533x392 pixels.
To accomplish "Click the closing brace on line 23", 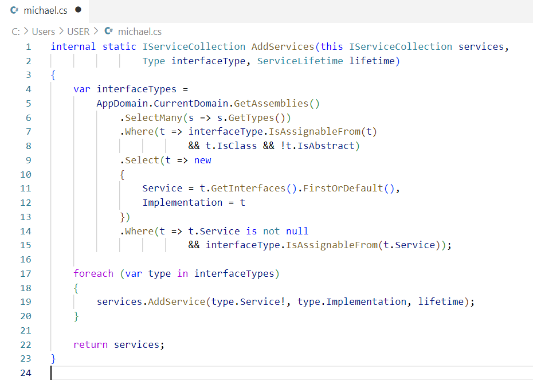I will 53,359.
